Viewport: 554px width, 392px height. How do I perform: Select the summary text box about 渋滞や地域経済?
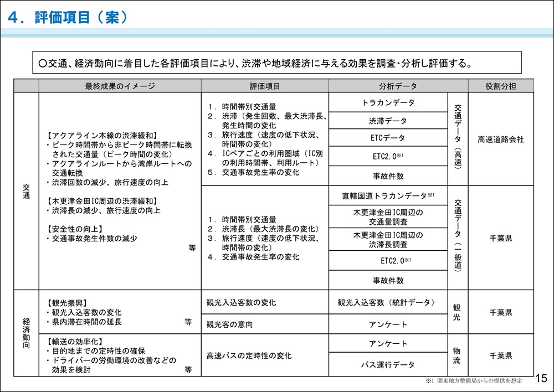coord(277,63)
